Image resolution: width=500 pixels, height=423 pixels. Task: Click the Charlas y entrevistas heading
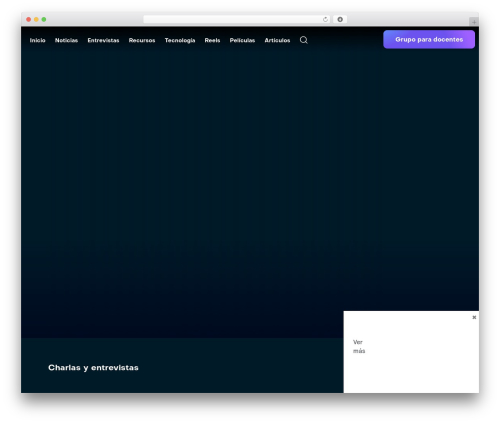coord(93,368)
